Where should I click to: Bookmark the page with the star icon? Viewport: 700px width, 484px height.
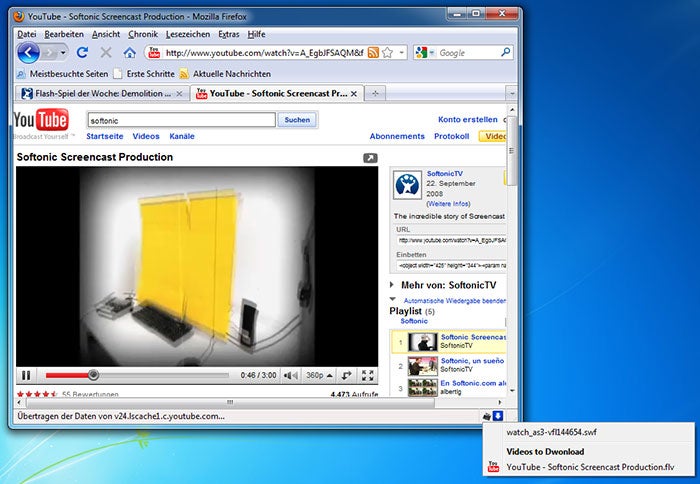point(389,52)
